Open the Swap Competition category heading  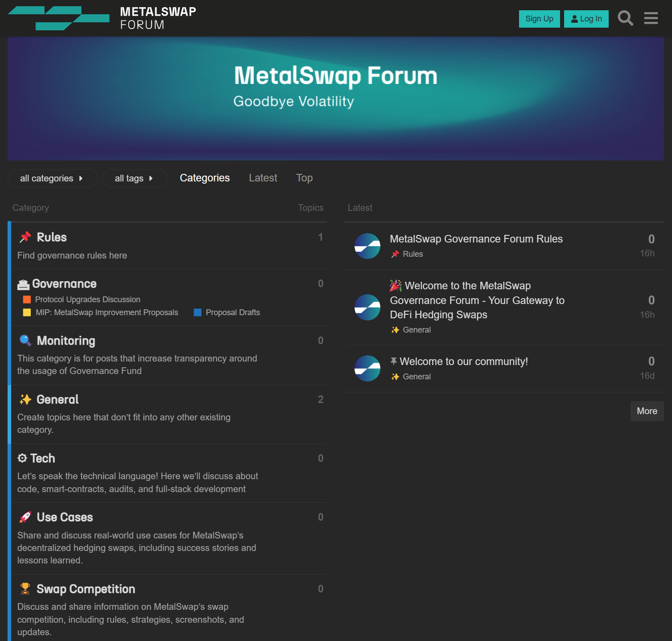(86, 589)
